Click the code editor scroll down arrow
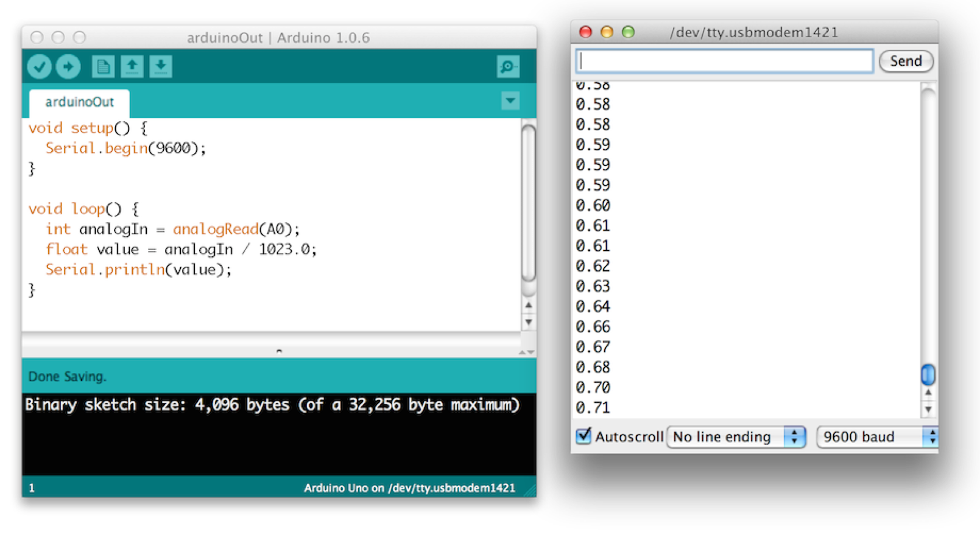980x535 pixels. point(529,322)
